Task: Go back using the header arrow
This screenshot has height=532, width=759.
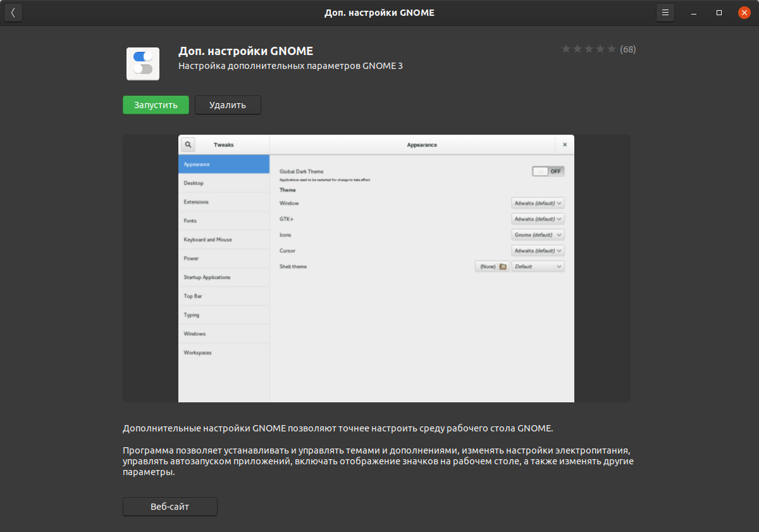Action: tap(13, 13)
